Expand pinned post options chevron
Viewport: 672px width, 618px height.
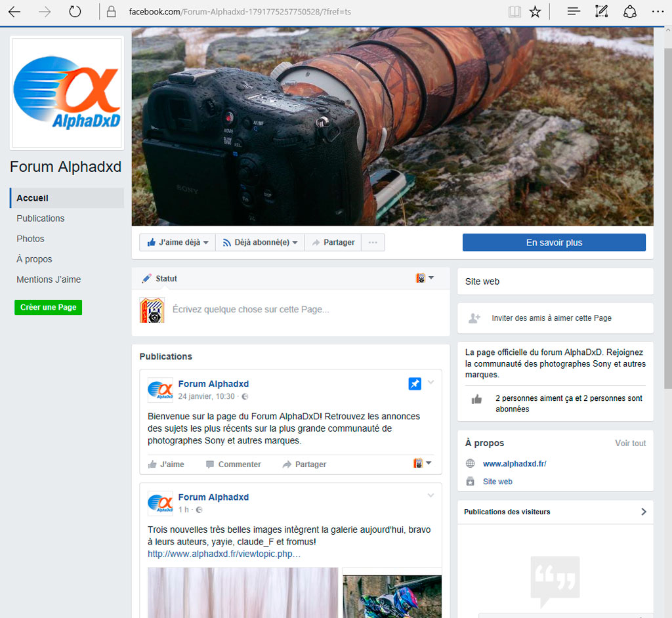pyautogui.click(x=430, y=382)
